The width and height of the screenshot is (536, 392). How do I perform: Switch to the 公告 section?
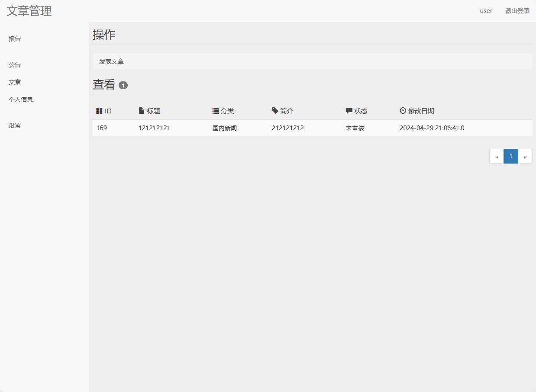[x=15, y=64]
